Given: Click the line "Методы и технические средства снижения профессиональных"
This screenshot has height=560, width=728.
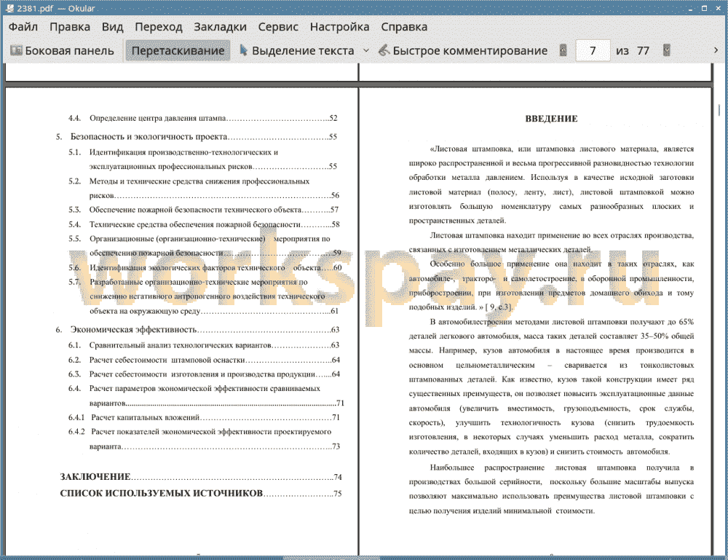Looking at the screenshot, I should pos(199,181).
